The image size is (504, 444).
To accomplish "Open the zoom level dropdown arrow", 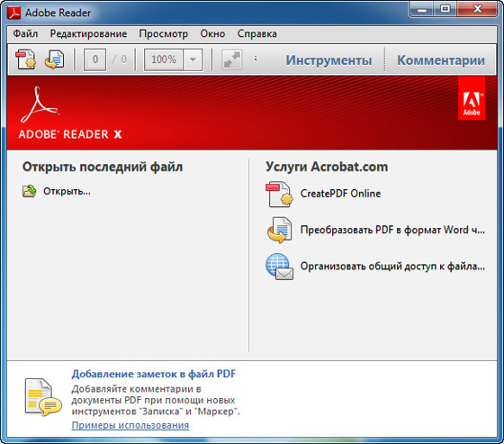I will (x=193, y=59).
